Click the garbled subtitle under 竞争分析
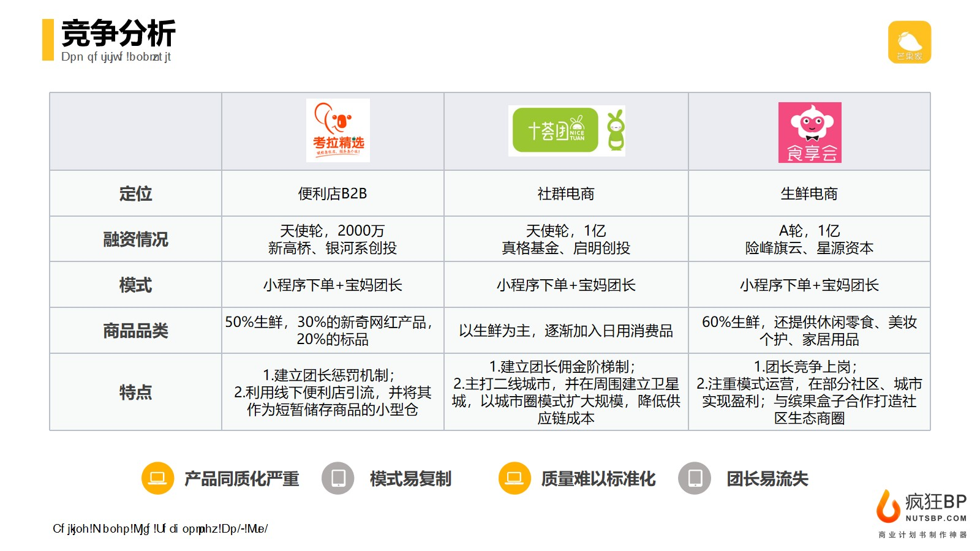 pos(116,57)
